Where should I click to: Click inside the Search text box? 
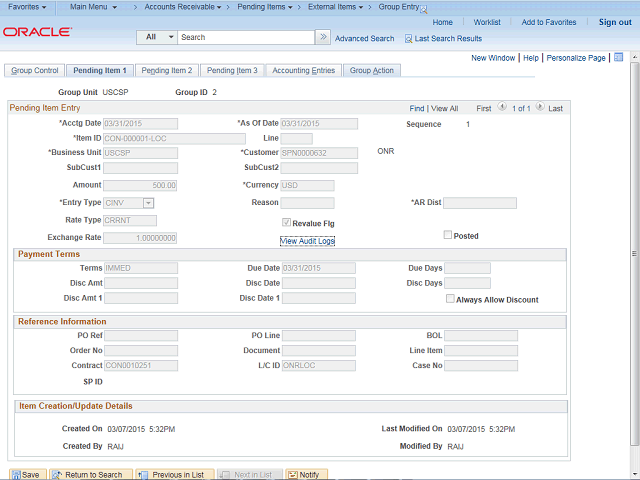[246, 37]
